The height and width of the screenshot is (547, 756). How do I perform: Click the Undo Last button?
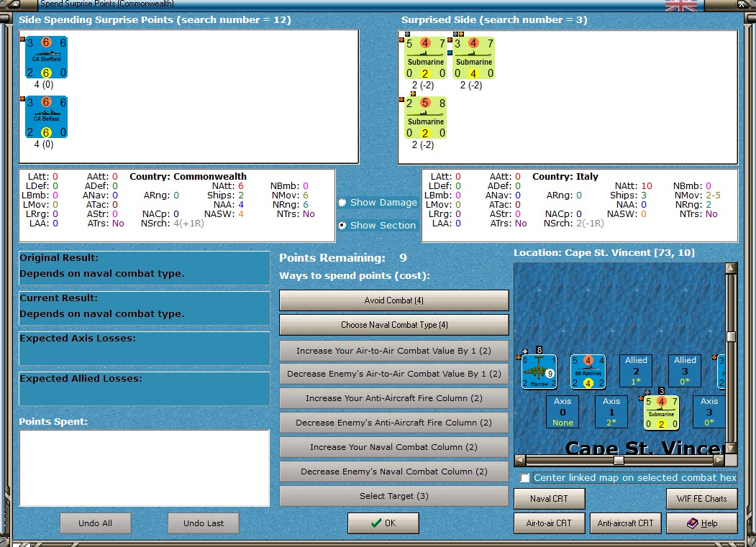click(x=204, y=523)
